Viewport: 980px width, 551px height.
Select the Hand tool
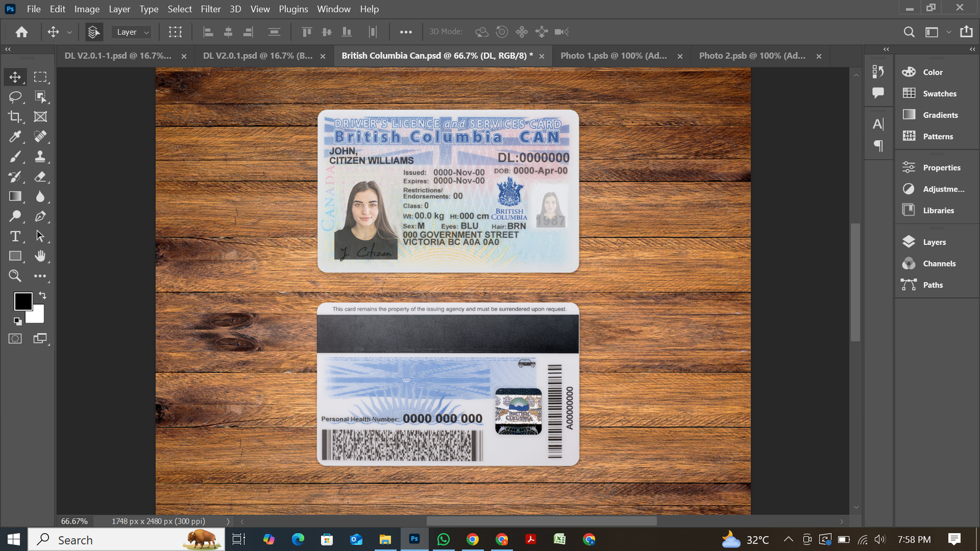click(40, 256)
